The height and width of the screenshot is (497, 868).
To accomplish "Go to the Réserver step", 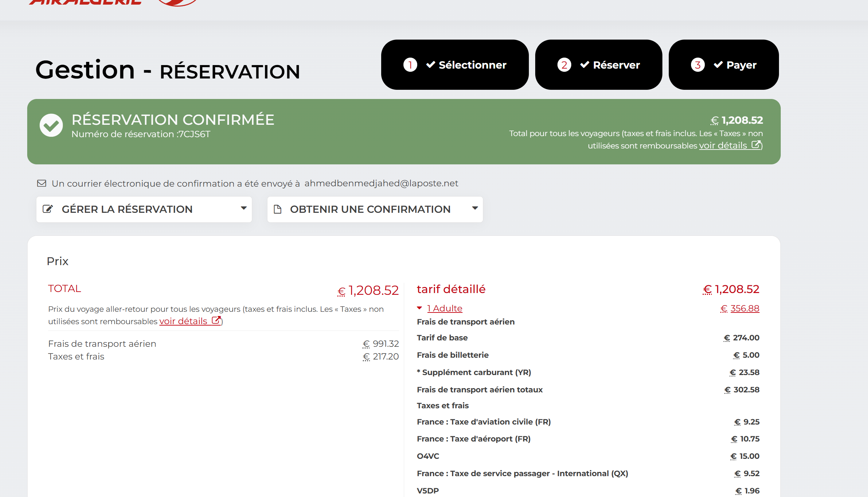I will coord(616,65).
